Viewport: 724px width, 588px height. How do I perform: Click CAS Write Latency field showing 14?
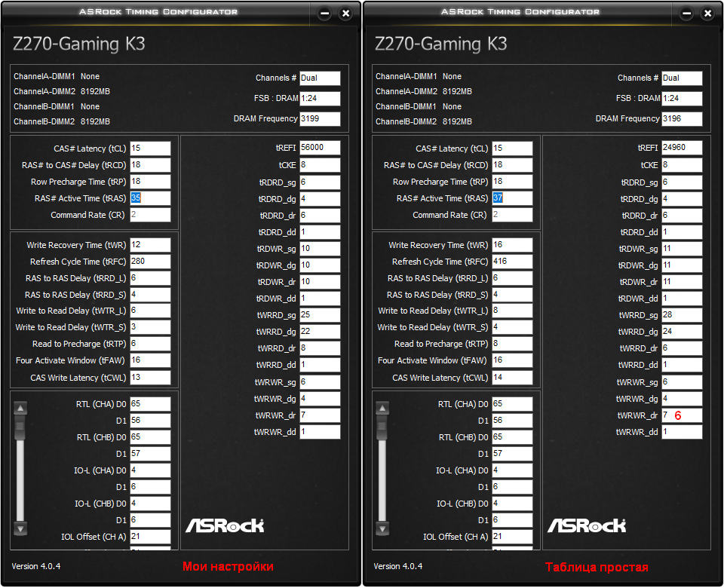coord(512,378)
